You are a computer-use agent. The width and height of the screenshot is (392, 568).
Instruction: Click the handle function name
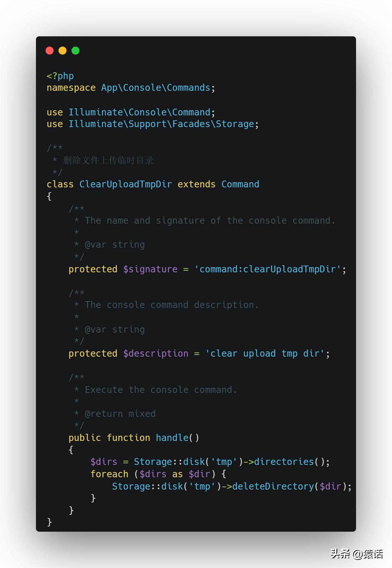pyautogui.click(x=172, y=438)
